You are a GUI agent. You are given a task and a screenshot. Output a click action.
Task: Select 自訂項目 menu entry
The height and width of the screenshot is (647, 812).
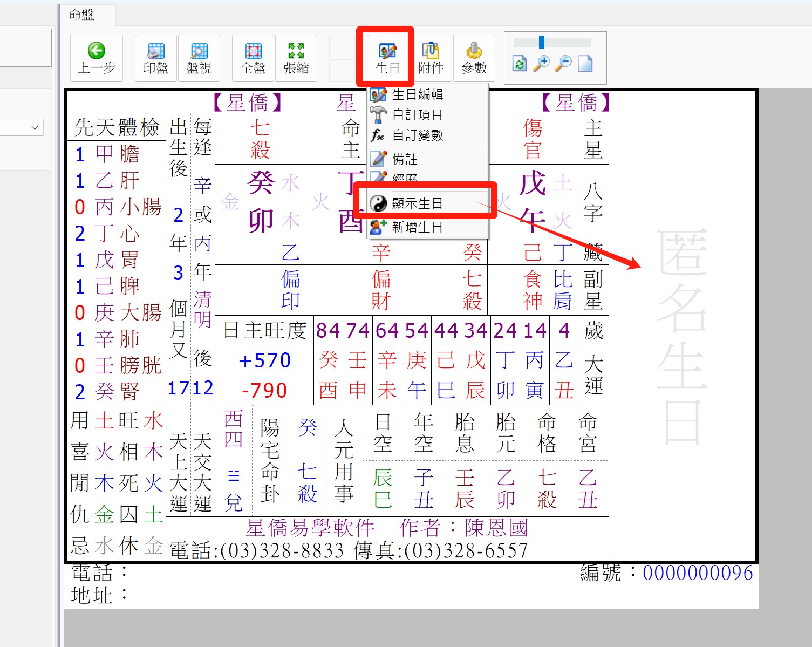point(417,115)
